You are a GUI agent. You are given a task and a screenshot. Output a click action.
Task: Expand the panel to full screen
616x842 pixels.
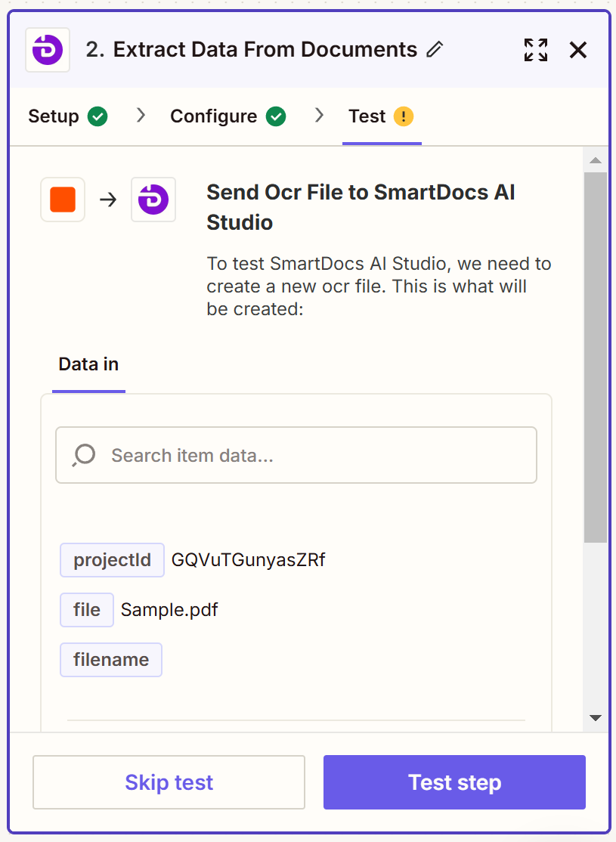(535, 50)
